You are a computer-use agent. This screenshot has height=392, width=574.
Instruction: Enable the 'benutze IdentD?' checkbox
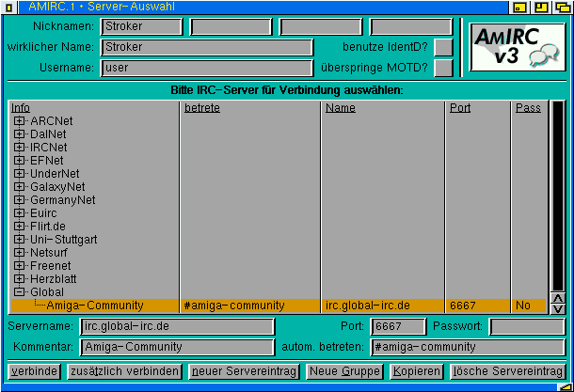click(443, 47)
